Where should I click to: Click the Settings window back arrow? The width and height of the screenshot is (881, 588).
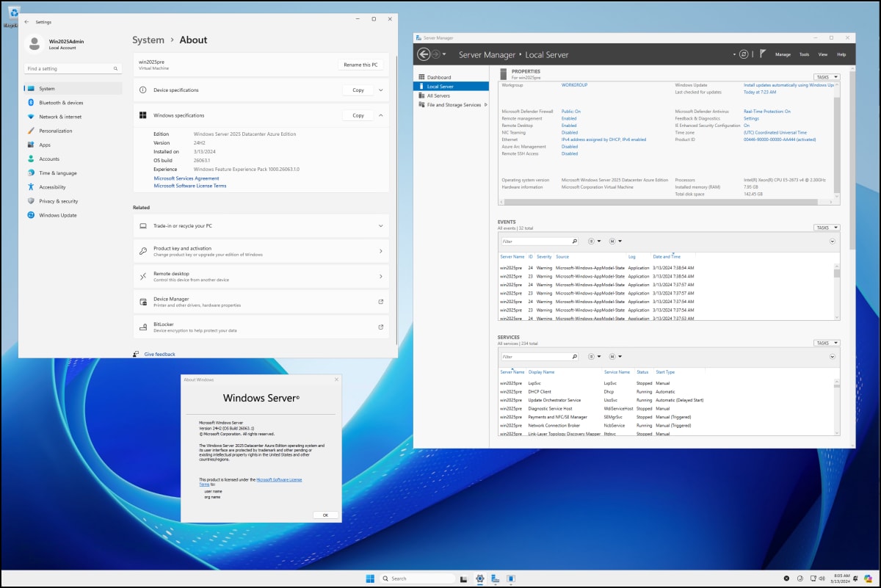coord(27,22)
